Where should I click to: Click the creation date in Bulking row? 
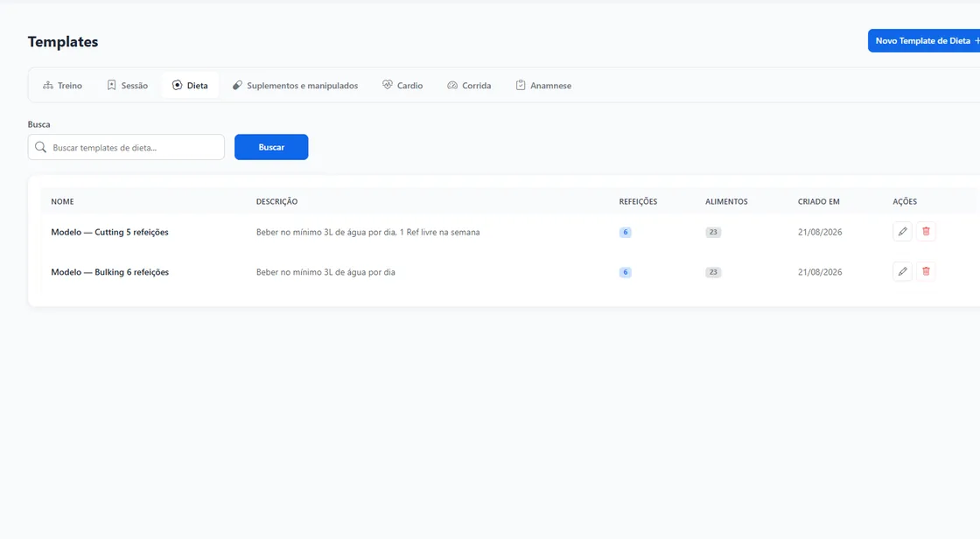coord(820,272)
